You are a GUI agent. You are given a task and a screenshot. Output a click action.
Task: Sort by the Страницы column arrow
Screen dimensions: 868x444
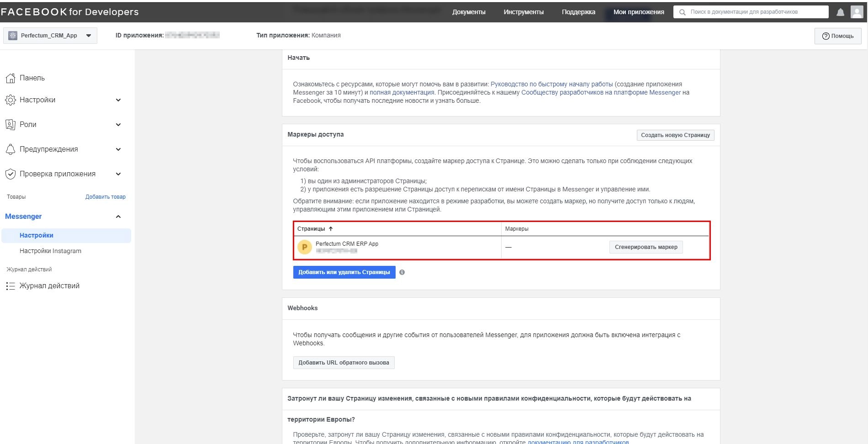point(331,229)
